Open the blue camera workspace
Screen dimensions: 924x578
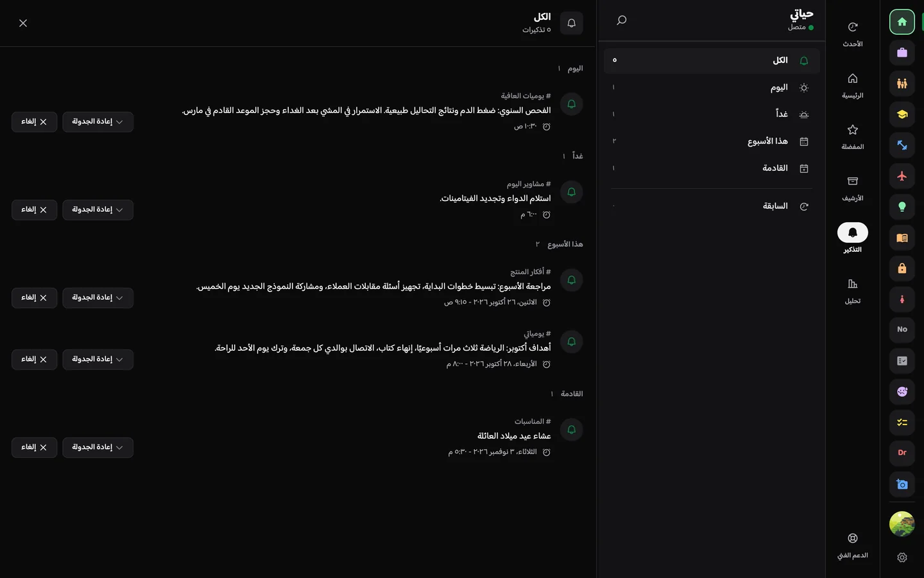pyautogui.click(x=902, y=484)
